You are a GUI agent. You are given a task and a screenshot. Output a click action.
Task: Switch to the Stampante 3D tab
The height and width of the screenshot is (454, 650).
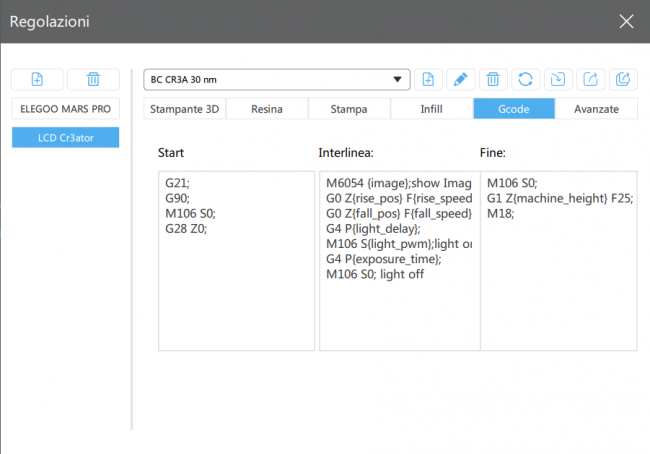[x=185, y=109]
